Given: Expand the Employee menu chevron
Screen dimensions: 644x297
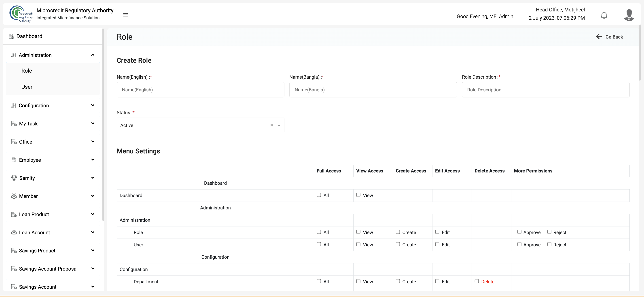Looking at the screenshot, I should 93,159.
